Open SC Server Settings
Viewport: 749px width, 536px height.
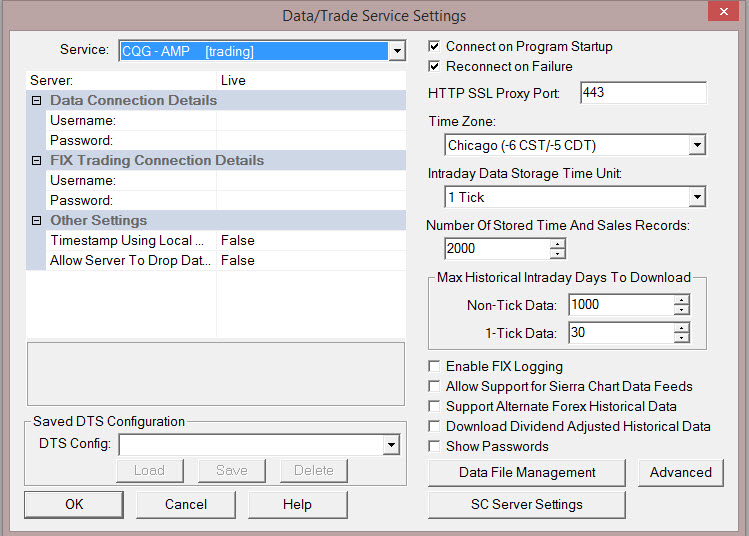click(x=527, y=505)
